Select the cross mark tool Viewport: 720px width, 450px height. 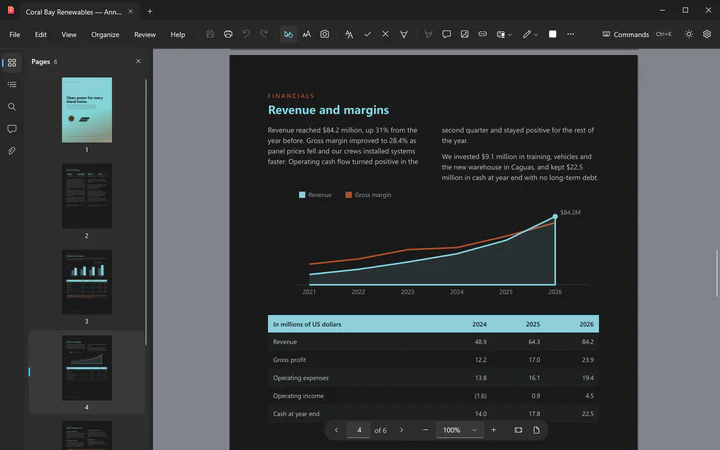[x=385, y=34]
